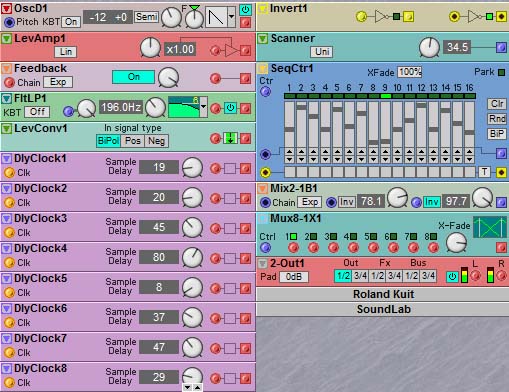Toggle the 2-Out1 mute power button

[x=452, y=277]
